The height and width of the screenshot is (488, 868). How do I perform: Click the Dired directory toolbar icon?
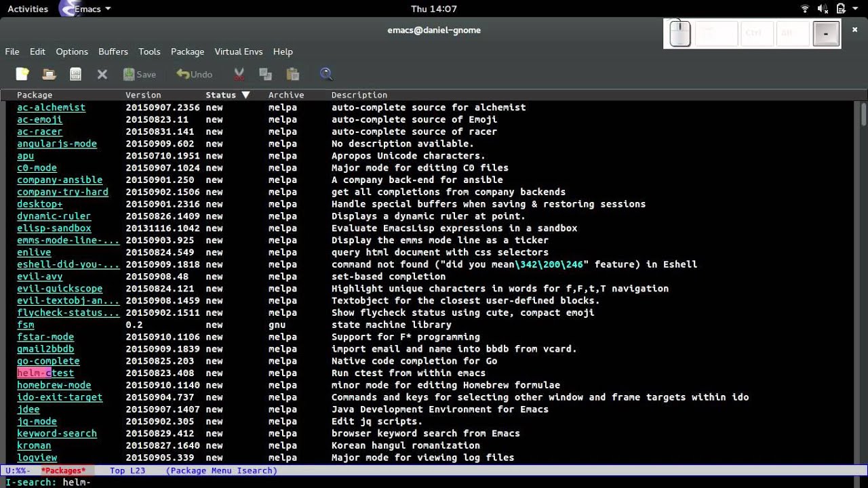(x=75, y=74)
